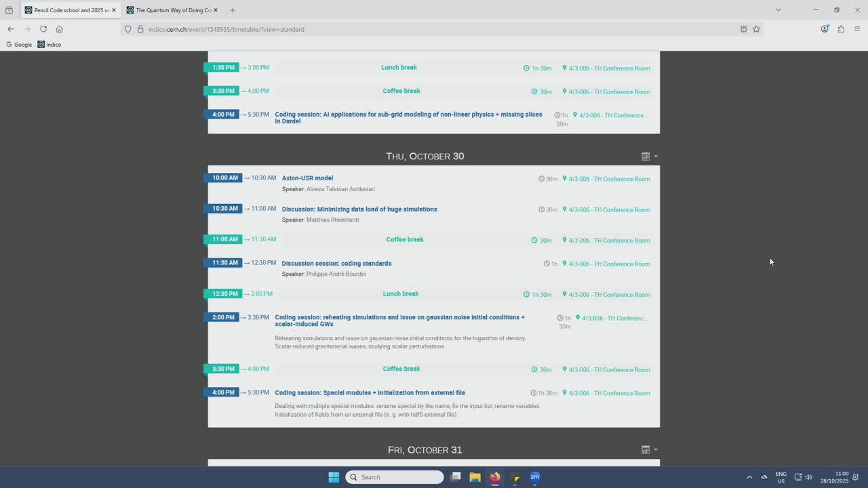Viewport: 868px width, 488px height.
Task: Open Zoom from the Windows taskbar
Action: 534,477
